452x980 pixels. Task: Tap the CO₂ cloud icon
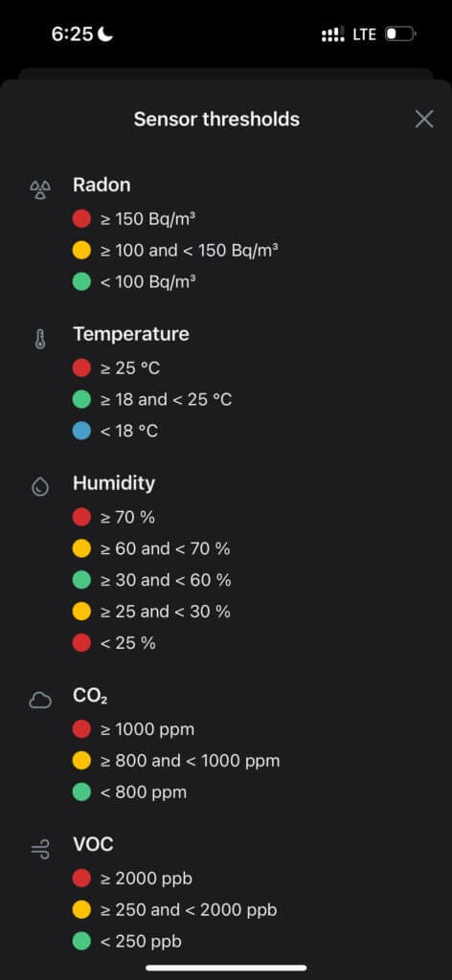point(40,702)
